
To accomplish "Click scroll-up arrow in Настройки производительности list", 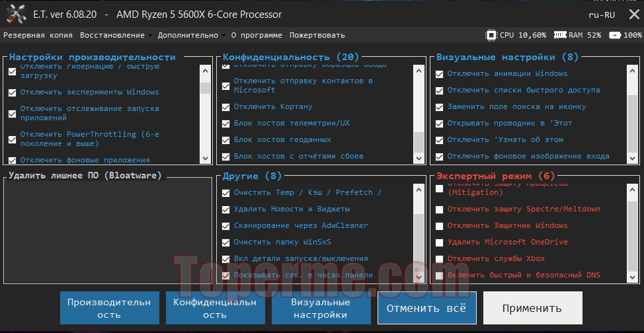I will tap(205, 70).
